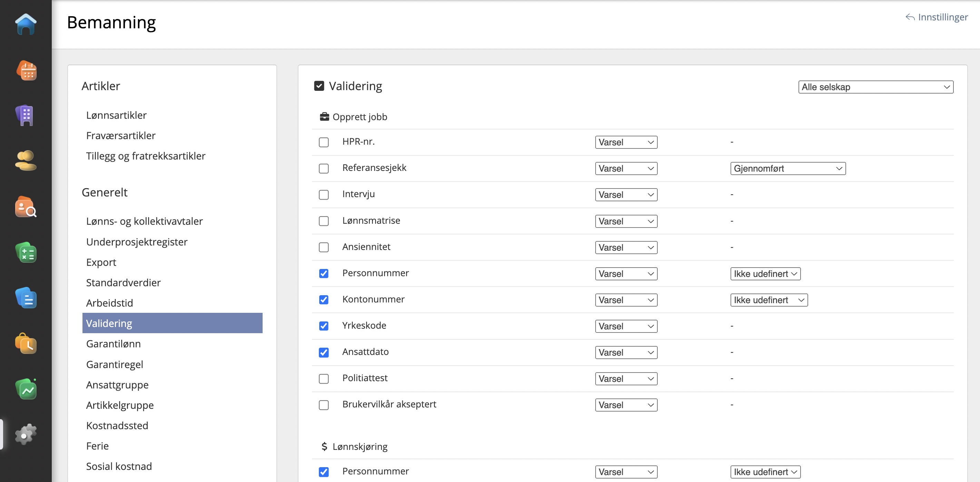Expand the Gjennomført dropdown for Referansesjekk
Viewport: 980px width, 482px height.
[x=787, y=168]
